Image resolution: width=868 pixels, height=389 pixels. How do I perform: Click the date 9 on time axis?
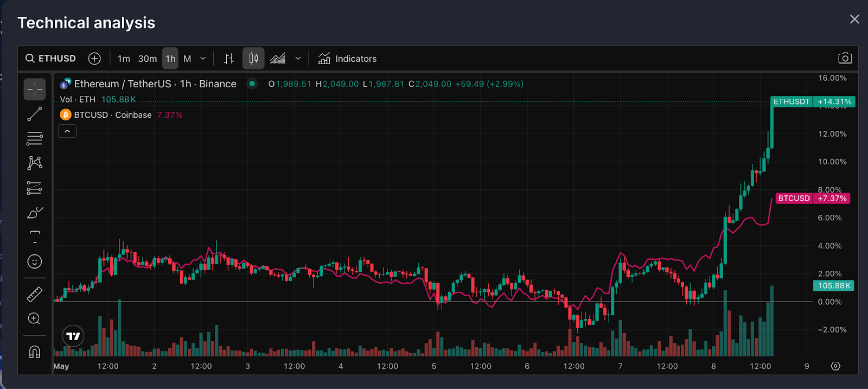point(807,366)
